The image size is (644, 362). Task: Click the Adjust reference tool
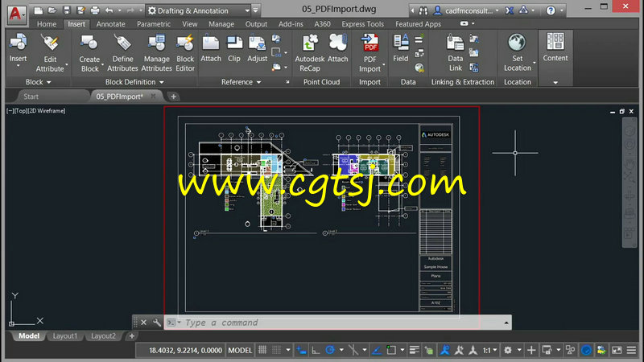[x=257, y=48]
